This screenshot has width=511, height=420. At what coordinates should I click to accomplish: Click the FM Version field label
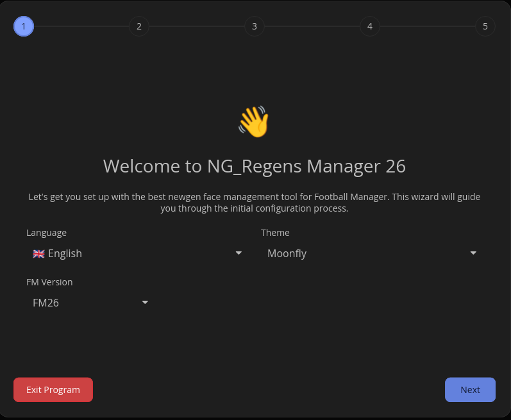tap(49, 282)
